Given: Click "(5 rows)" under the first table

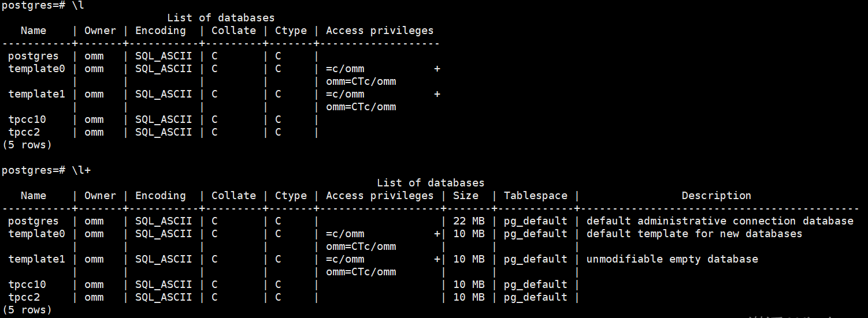Looking at the screenshot, I should coord(27,145).
